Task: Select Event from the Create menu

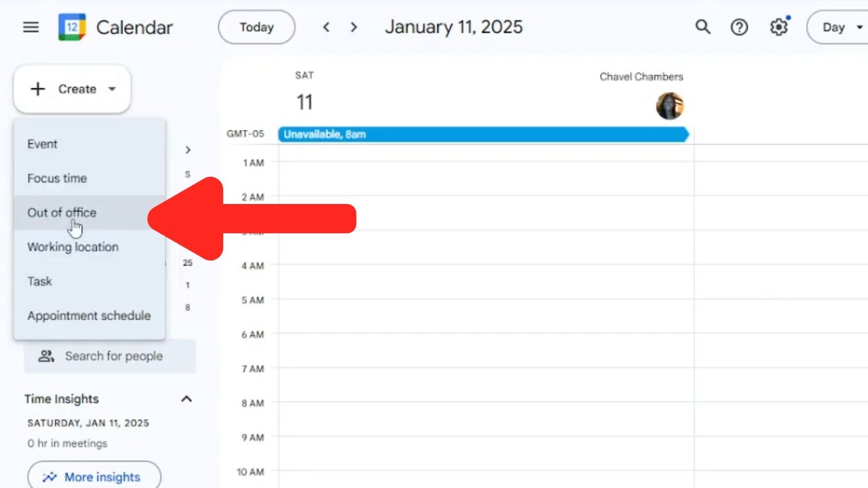Action: pyautogui.click(x=43, y=144)
